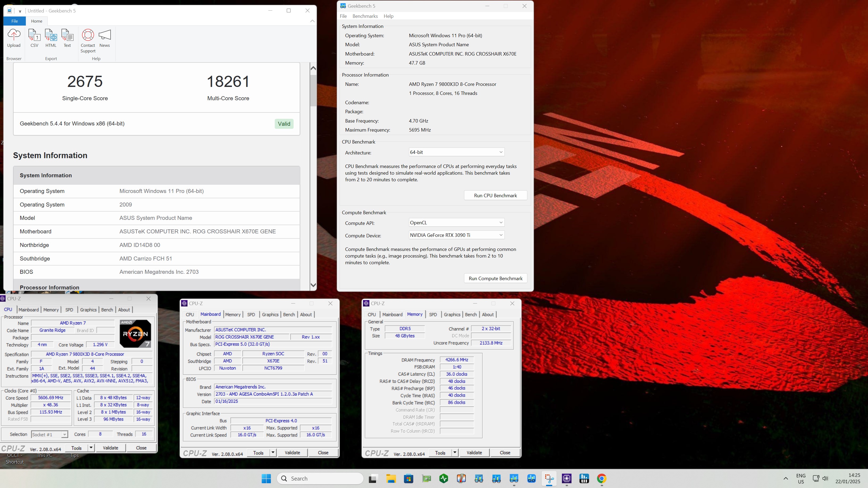The height and width of the screenshot is (488, 868).
Task: Open Google Chrome from taskbar
Action: point(602,479)
